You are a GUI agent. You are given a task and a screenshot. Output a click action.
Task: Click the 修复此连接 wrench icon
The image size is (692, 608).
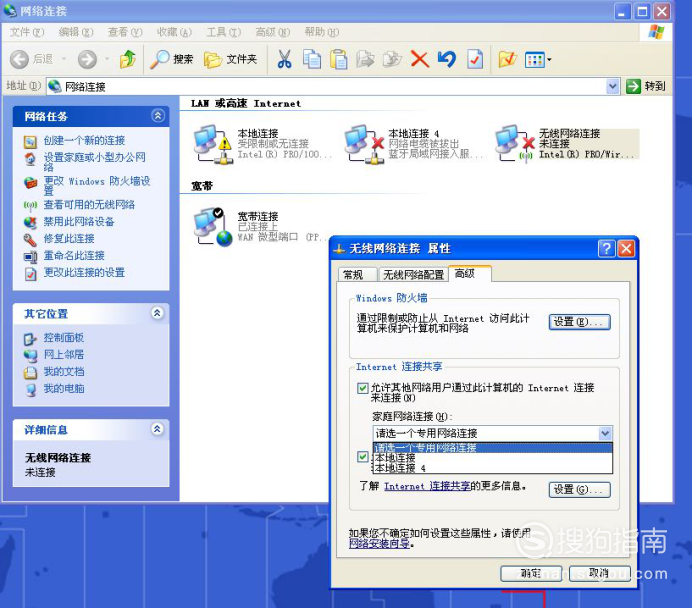pos(30,240)
